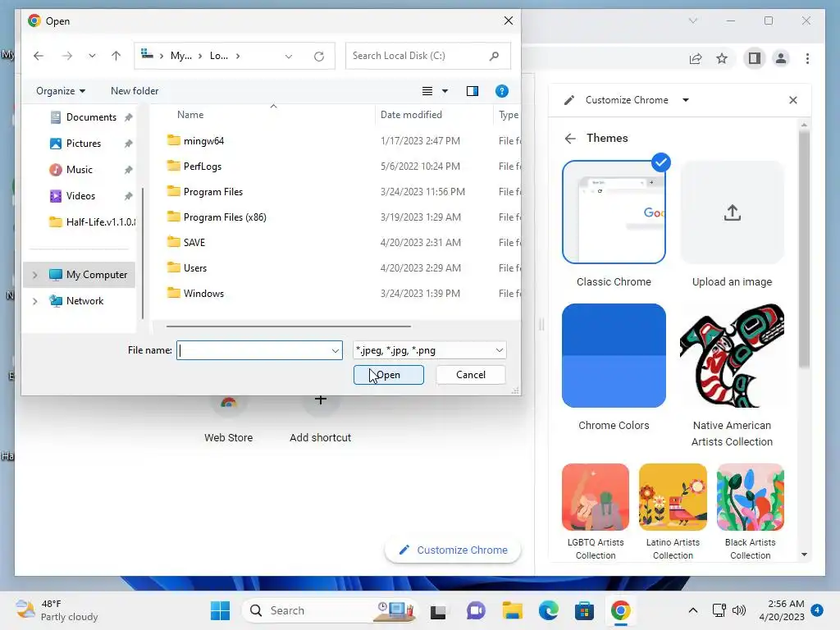Create a New folder
The width and height of the screenshot is (840, 630).
(x=135, y=91)
